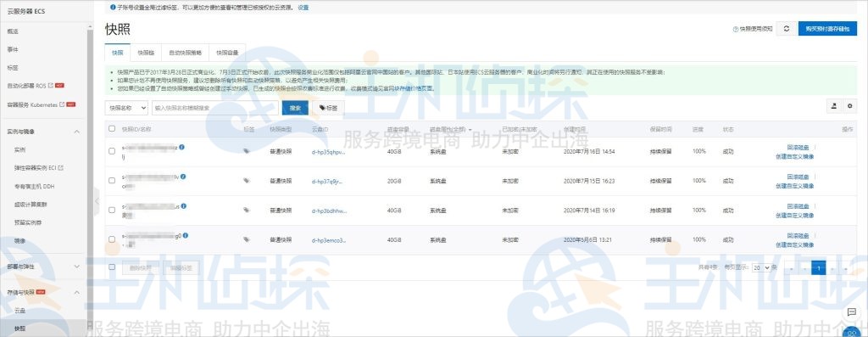Click the blue 购买预付费存储包 button
The width and height of the screenshot is (868, 337).
(x=827, y=28)
